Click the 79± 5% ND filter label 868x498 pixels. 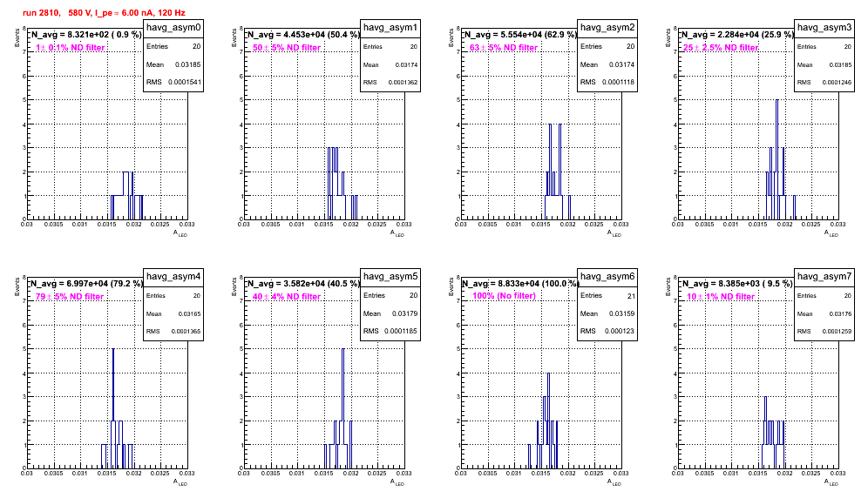70,297
